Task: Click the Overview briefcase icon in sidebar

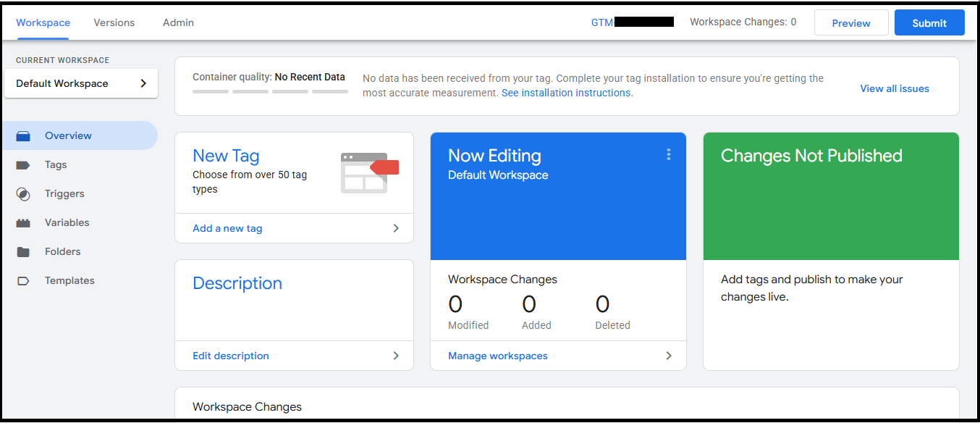Action: (x=23, y=135)
